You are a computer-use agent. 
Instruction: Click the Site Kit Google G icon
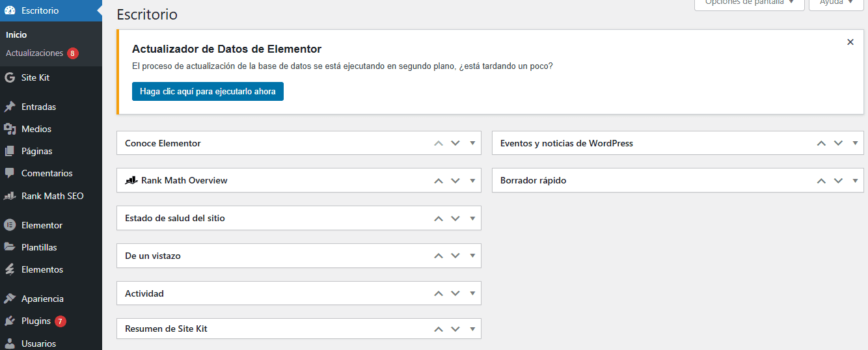coord(10,77)
